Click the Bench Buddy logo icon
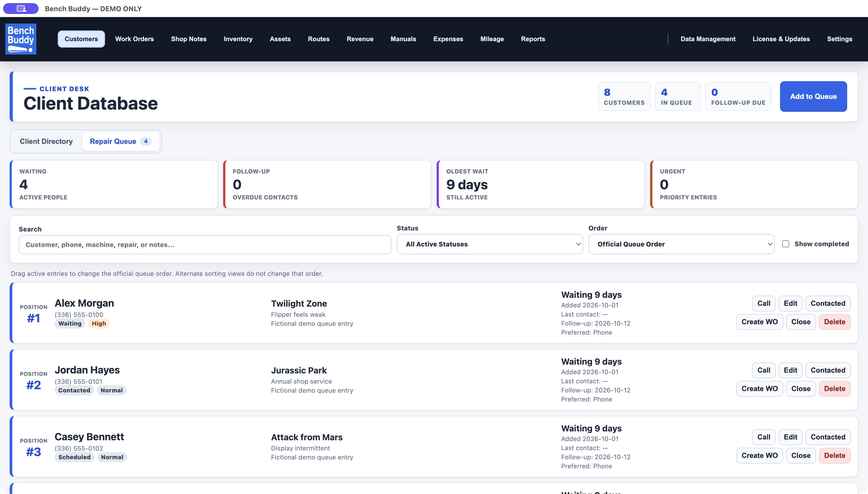 21,39
